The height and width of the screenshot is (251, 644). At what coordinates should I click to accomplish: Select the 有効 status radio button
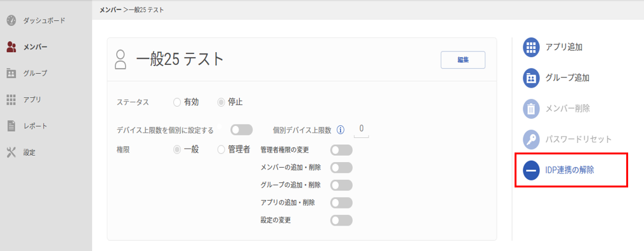click(177, 102)
